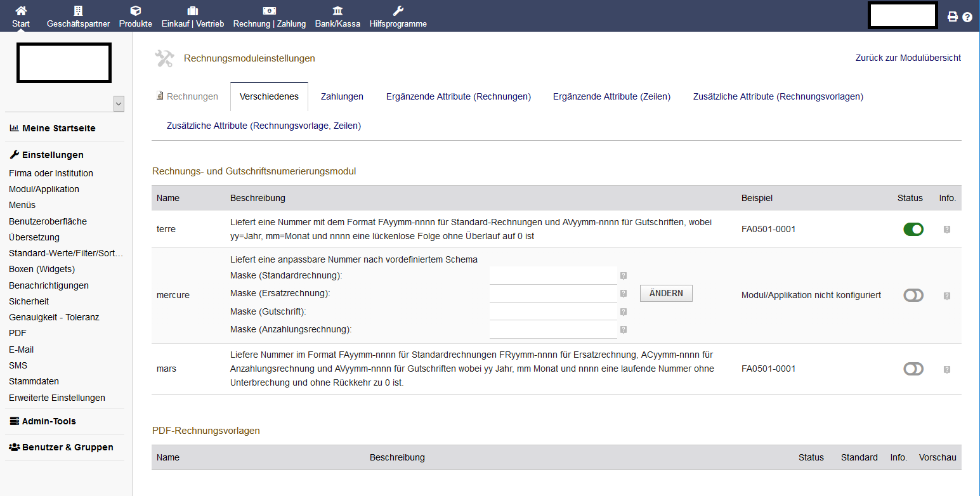
Task: Open Firma oder Institution settings
Action: tap(51, 173)
